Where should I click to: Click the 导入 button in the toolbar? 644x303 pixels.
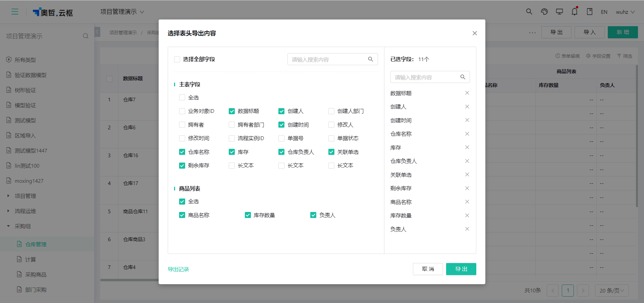click(589, 32)
